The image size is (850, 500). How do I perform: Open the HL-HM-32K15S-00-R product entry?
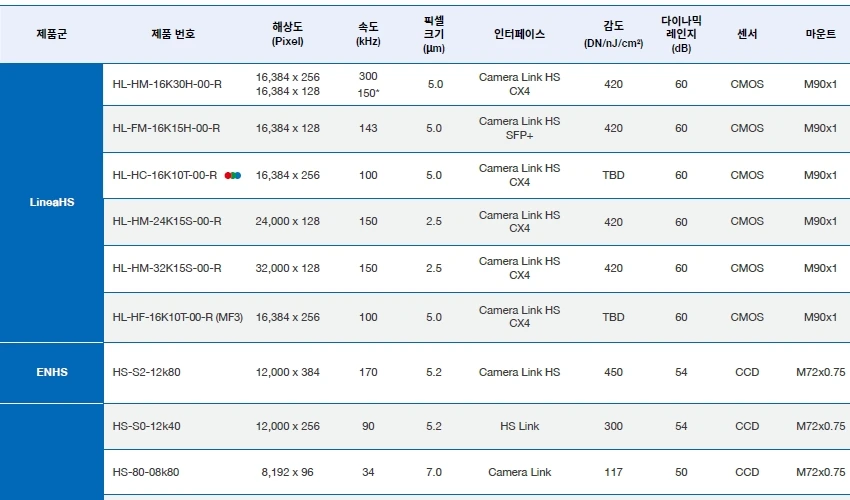167,268
